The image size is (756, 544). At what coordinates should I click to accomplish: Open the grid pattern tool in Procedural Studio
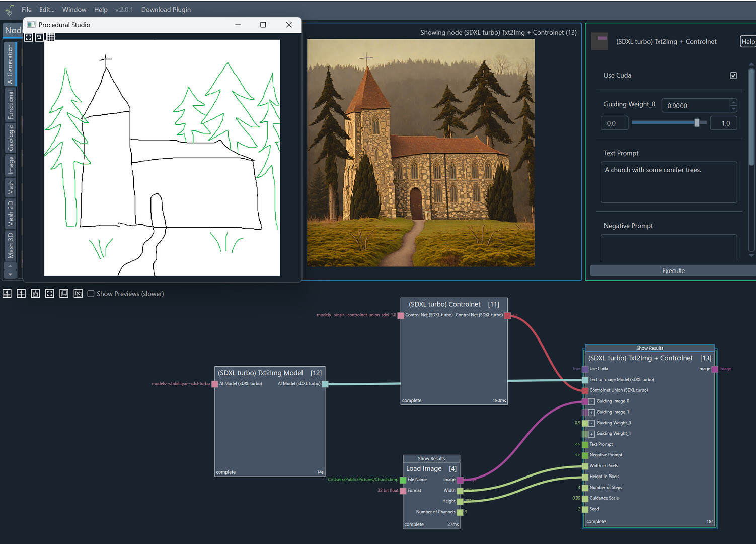pyautogui.click(x=50, y=37)
